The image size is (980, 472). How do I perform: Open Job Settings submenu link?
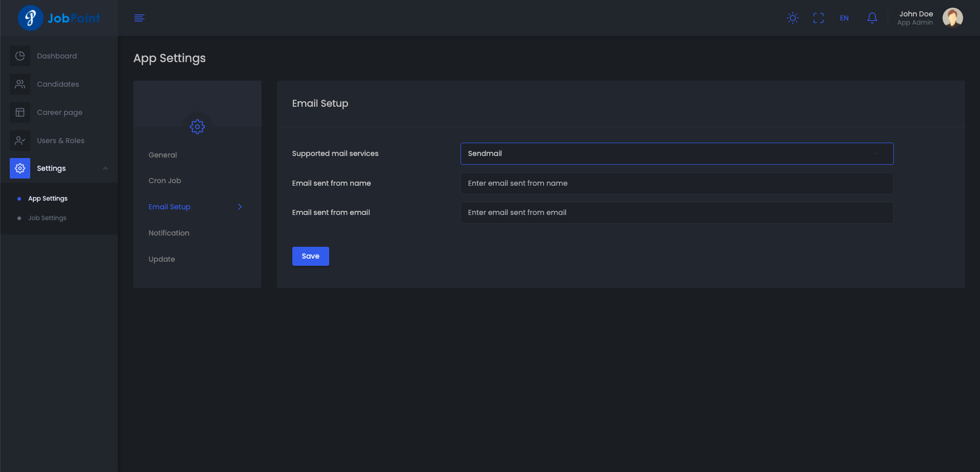(47, 218)
